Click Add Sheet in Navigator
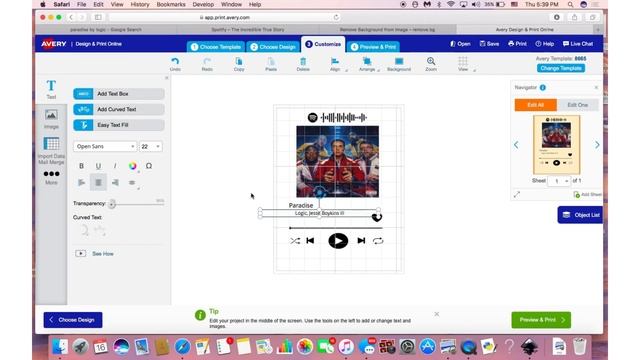 coord(587,195)
